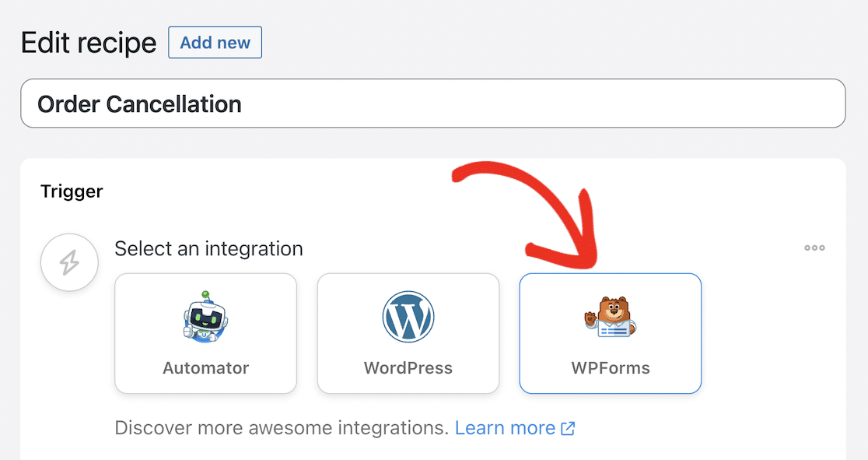Focus the Order Cancellation title field
868x460 pixels.
click(x=432, y=104)
